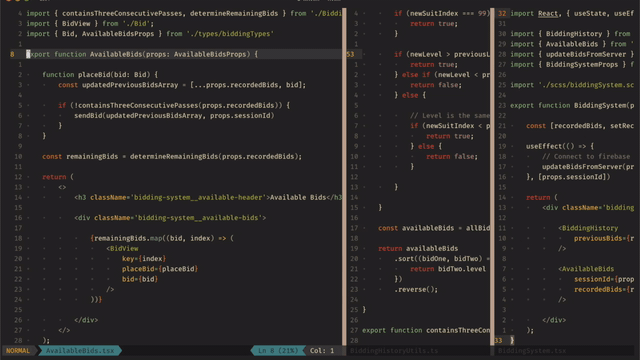Click the 'sendBid(updatedPreviousBidsArray' call
640x360 pixels.
click(174, 116)
